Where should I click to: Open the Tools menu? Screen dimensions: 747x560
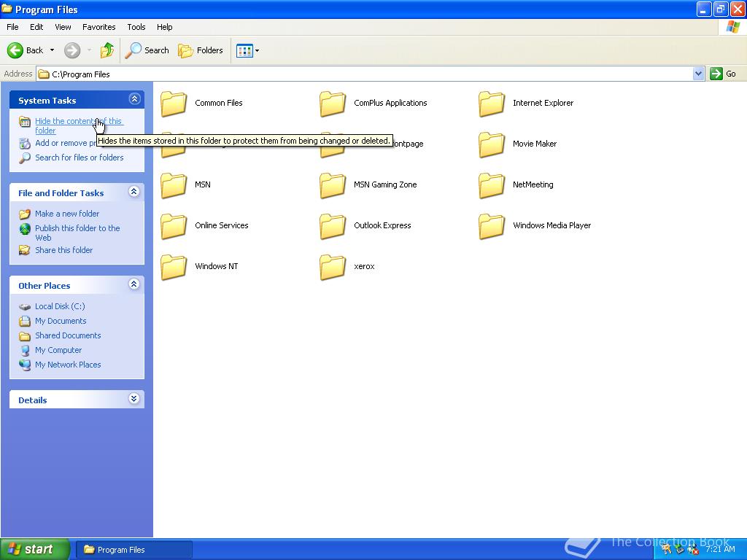[x=136, y=27]
